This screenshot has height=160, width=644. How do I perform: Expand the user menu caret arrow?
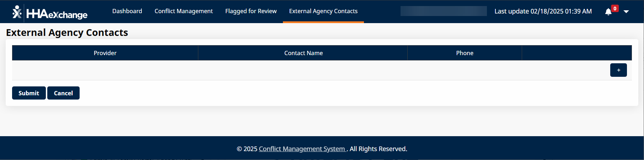626,12
